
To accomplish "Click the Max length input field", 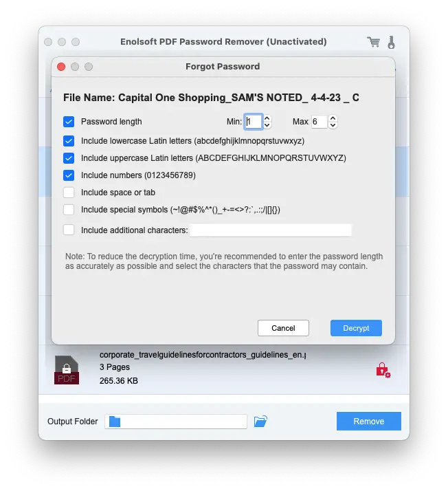I will 319,122.
